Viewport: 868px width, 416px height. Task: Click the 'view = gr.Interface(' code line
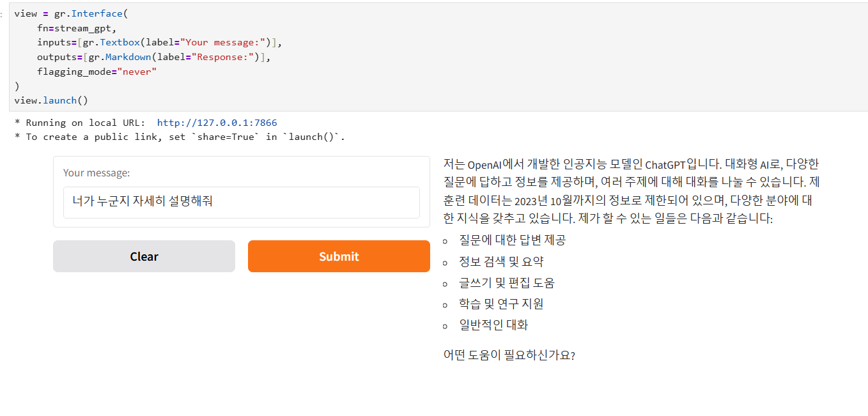(72, 13)
